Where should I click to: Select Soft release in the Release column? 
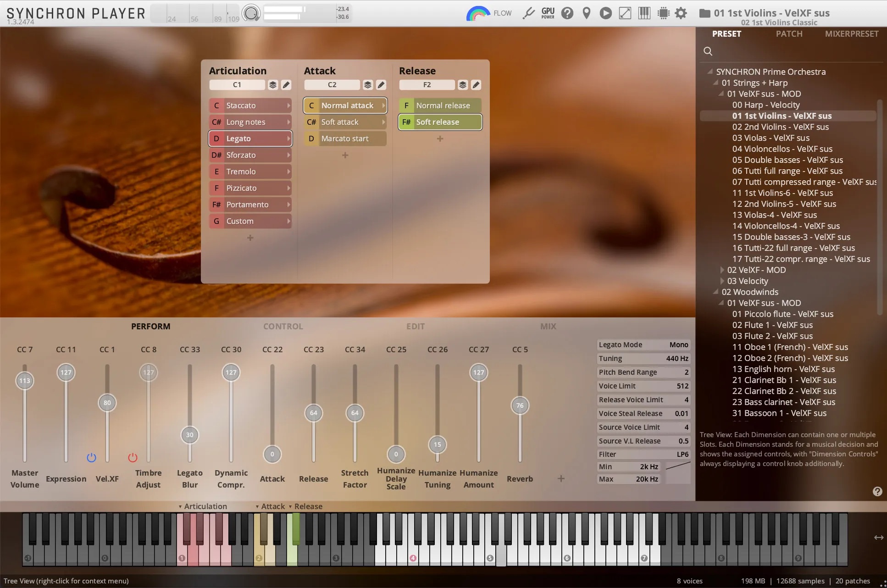pyautogui.click(x=439, y=122)
